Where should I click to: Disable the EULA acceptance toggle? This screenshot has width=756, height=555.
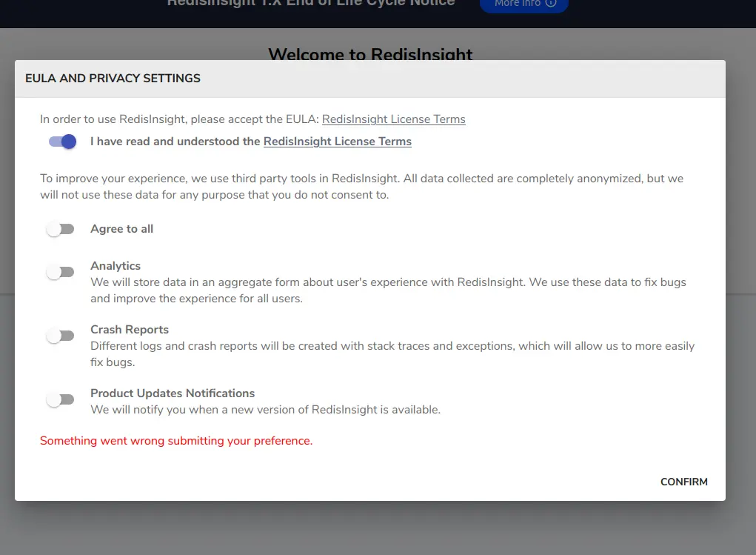[x=61, y=141]
